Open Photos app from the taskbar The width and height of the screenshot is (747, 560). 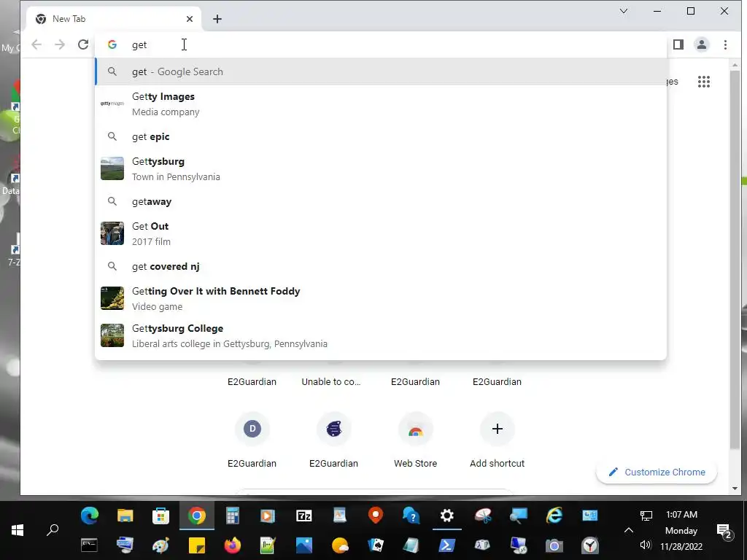(304, 545)
